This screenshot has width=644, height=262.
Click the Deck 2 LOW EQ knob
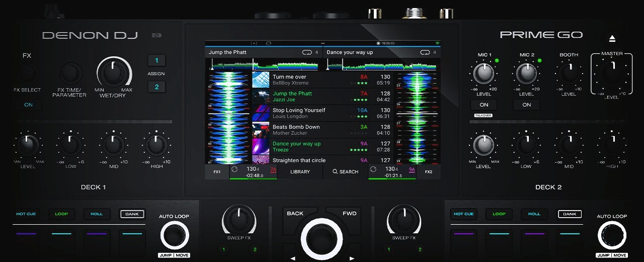point(526,146)
